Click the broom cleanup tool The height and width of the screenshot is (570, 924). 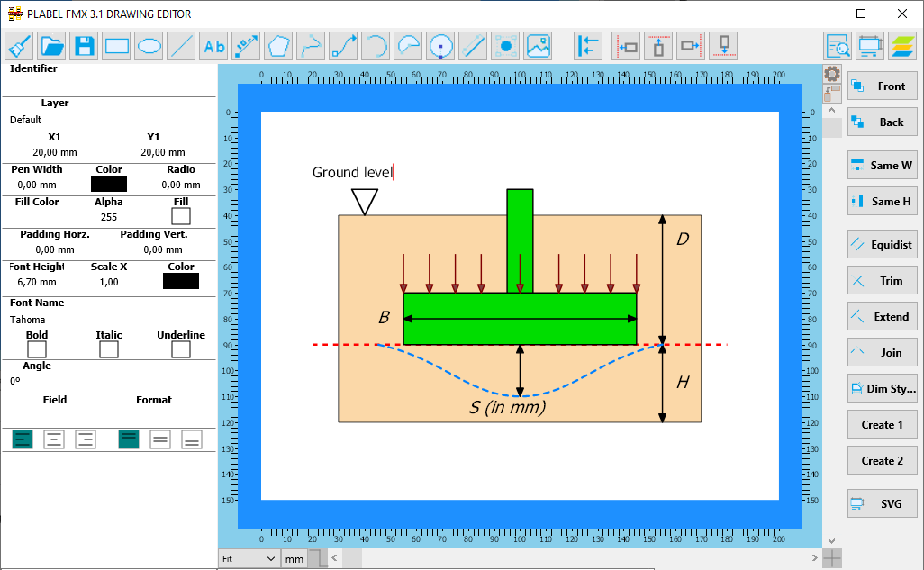(19, 45)
